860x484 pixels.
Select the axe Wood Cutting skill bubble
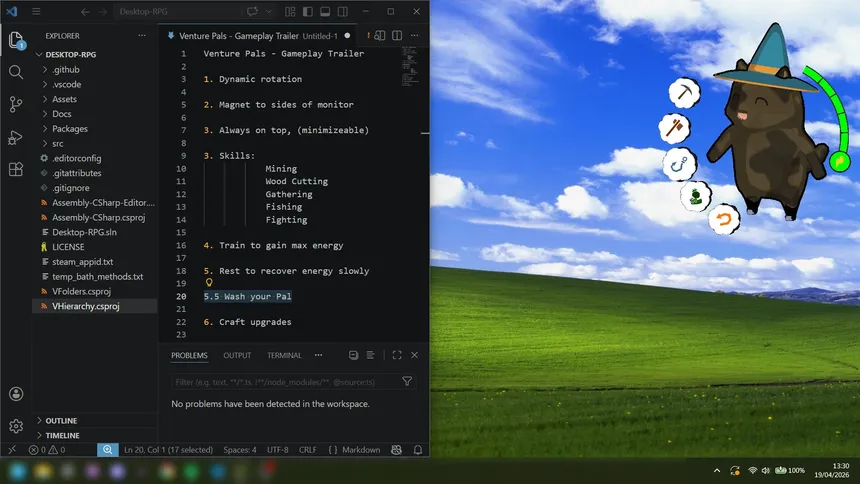click(675, 128)
